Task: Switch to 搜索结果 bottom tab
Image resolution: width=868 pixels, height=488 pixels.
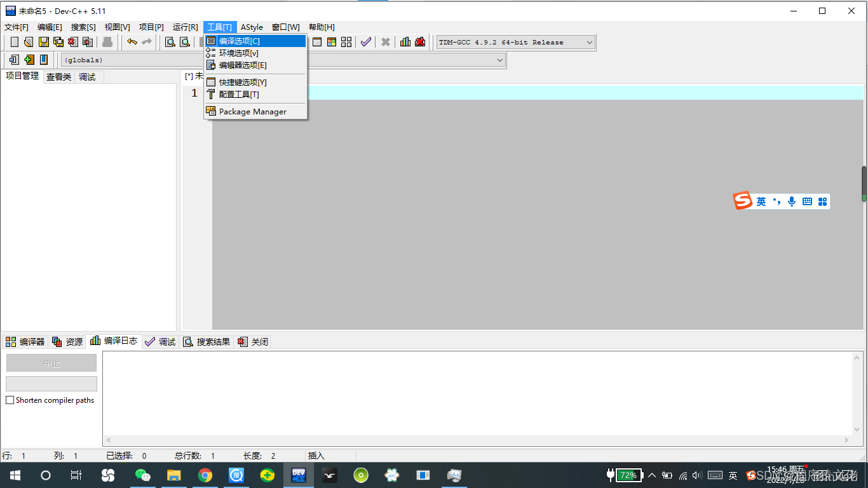Action: 207,342
